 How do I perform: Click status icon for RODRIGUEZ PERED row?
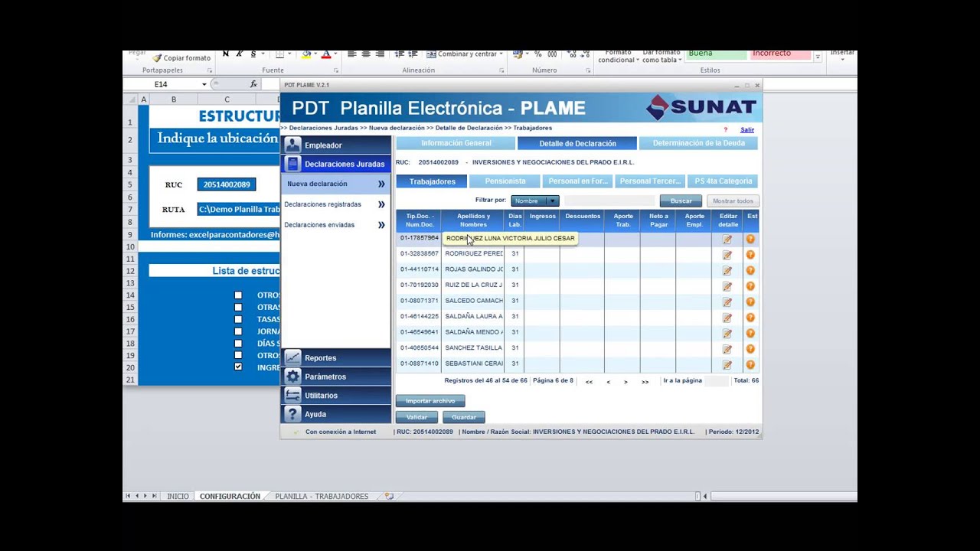pos(750,255)
